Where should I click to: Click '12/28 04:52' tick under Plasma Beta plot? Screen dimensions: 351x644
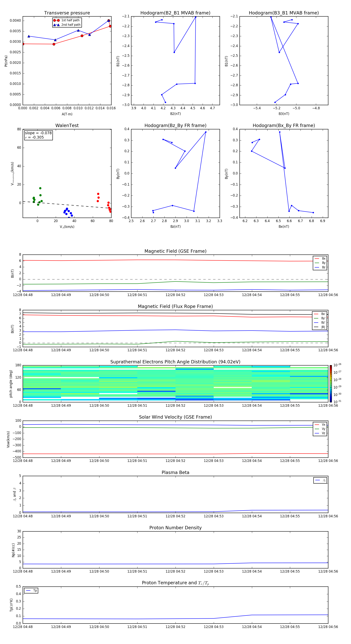point(175,516)
